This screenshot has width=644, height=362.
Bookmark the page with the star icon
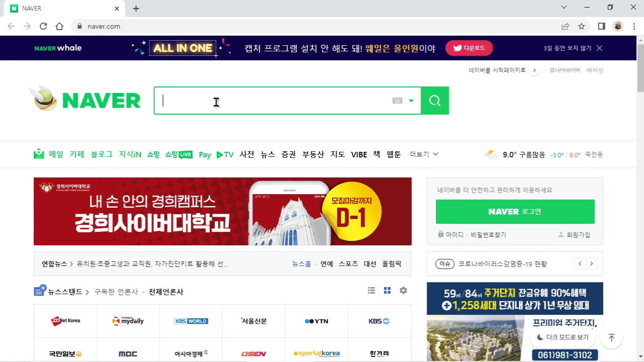pos(581,26)
